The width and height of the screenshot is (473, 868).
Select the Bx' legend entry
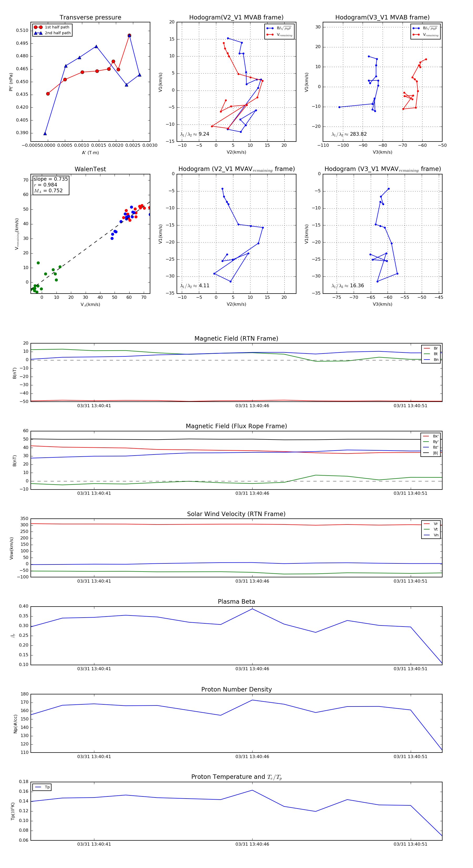(431, 436)
